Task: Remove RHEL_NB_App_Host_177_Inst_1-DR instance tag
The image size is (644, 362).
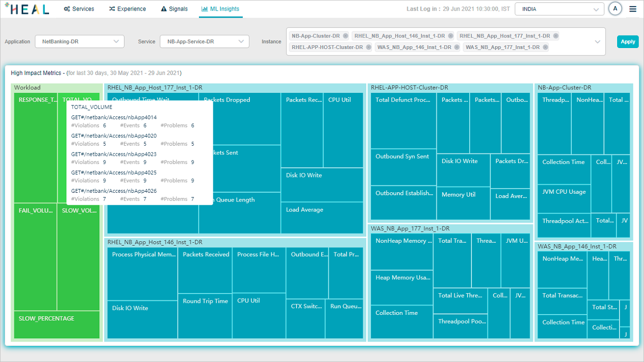Action: click(556, 36)
